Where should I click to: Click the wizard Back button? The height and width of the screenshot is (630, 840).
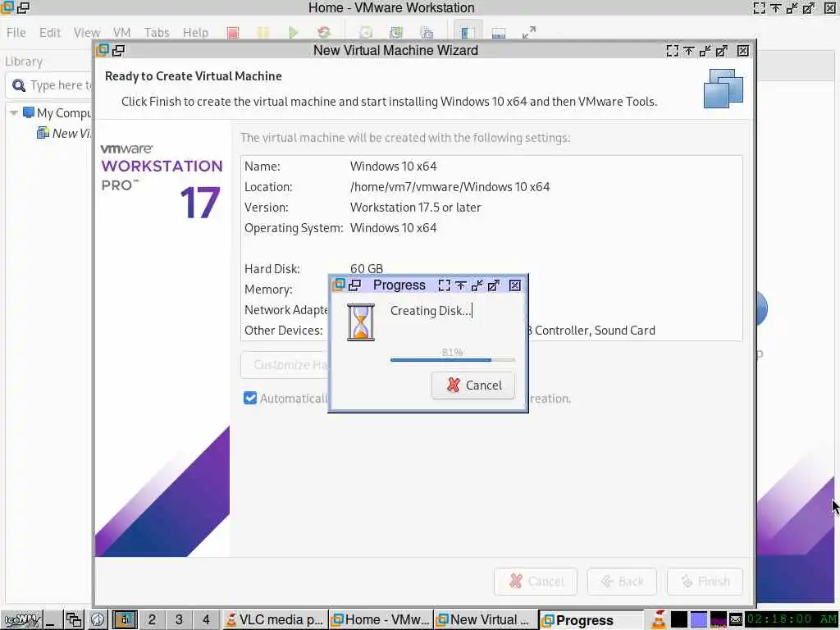pyautogui.click(x=622, y=582)
